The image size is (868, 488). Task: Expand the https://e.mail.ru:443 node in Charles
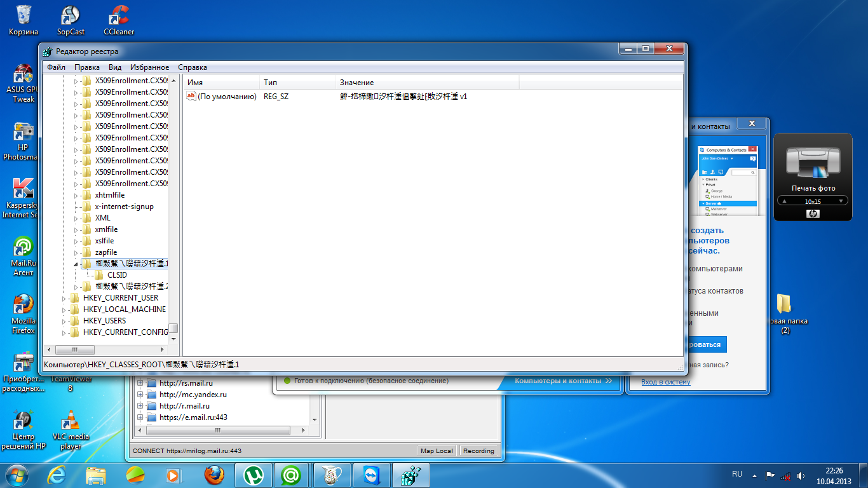pyautogui.click(x=140, y=417)
